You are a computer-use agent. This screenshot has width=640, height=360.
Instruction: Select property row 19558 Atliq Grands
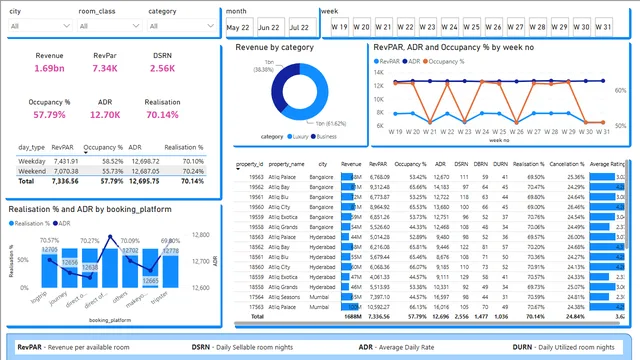point(429,227)
